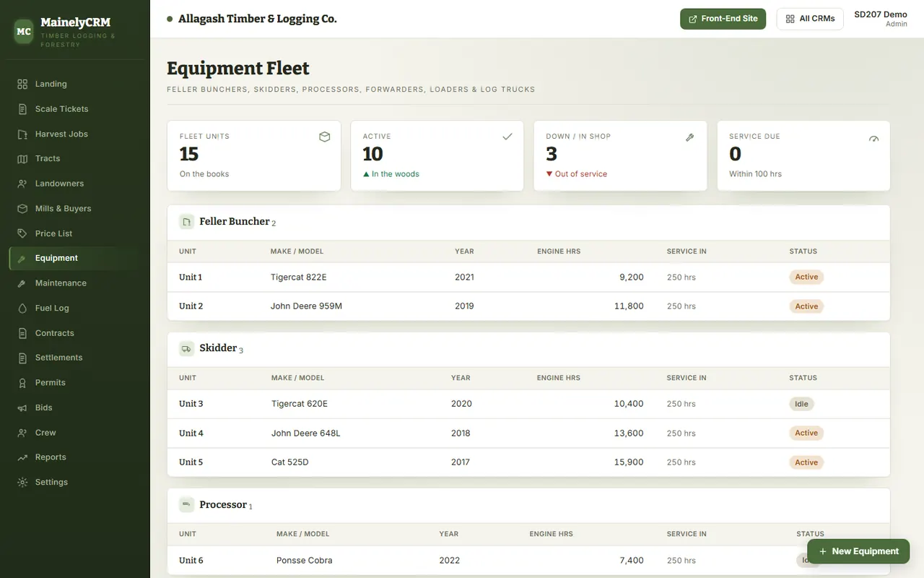Click the Fleet Units summary card
This screenshot has width=924, height=578.
[254, 155]
